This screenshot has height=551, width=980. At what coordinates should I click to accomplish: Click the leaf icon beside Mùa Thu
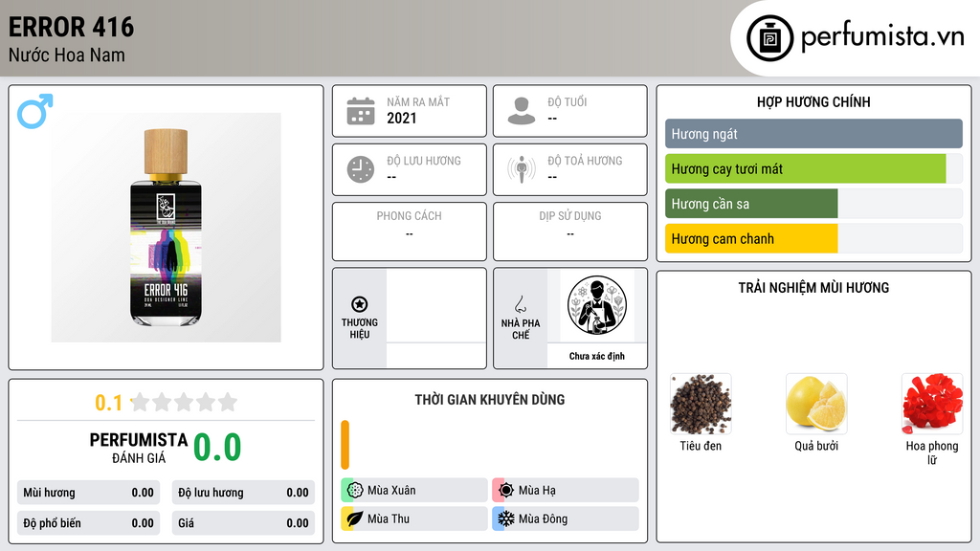click(x=355, y=518)
